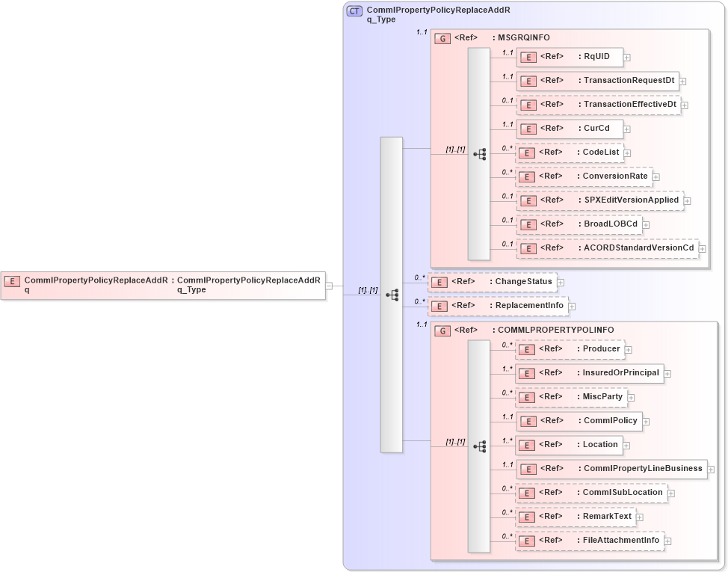Viewport: 728px width, 572px height.
Task: Select the InsuredOrPrincipal element box
Action: [590, 373]
